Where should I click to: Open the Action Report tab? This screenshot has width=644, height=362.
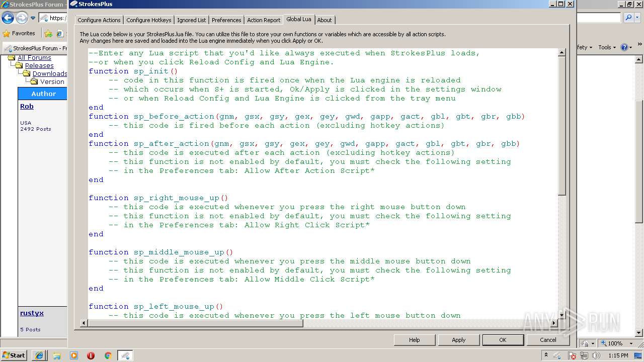[x=264, y=20]
